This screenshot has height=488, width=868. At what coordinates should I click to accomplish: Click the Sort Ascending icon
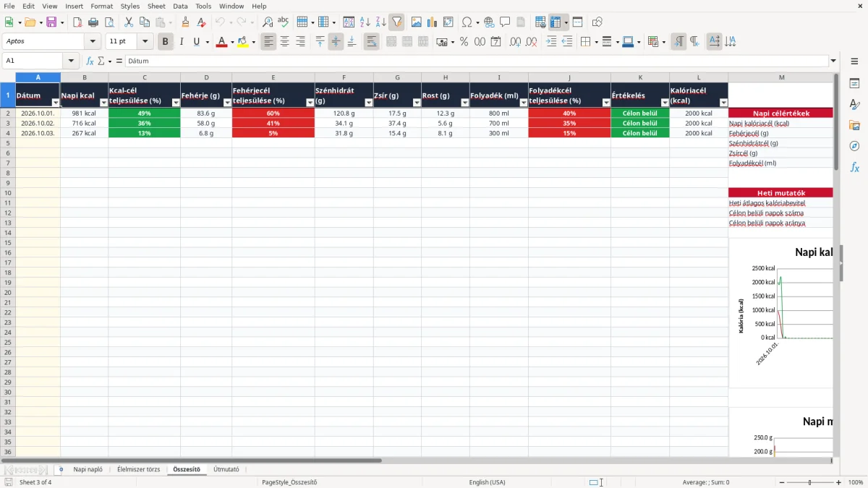click(365, 22)
